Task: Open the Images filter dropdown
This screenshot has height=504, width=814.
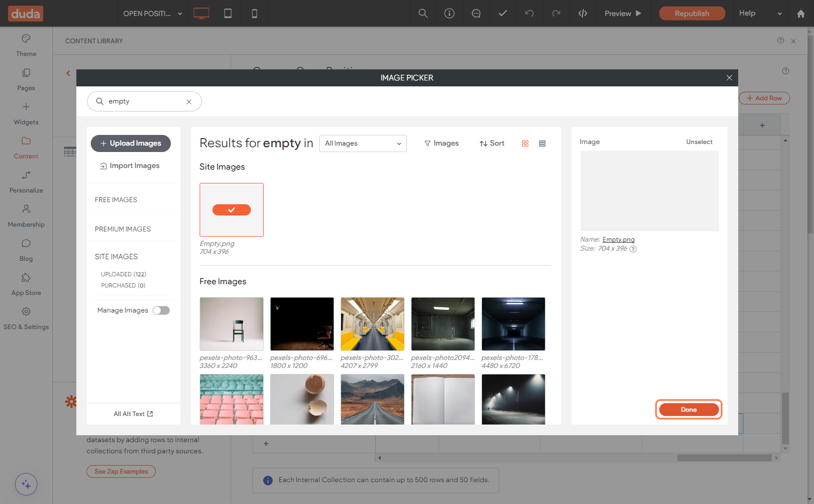Action: [441, 143]
